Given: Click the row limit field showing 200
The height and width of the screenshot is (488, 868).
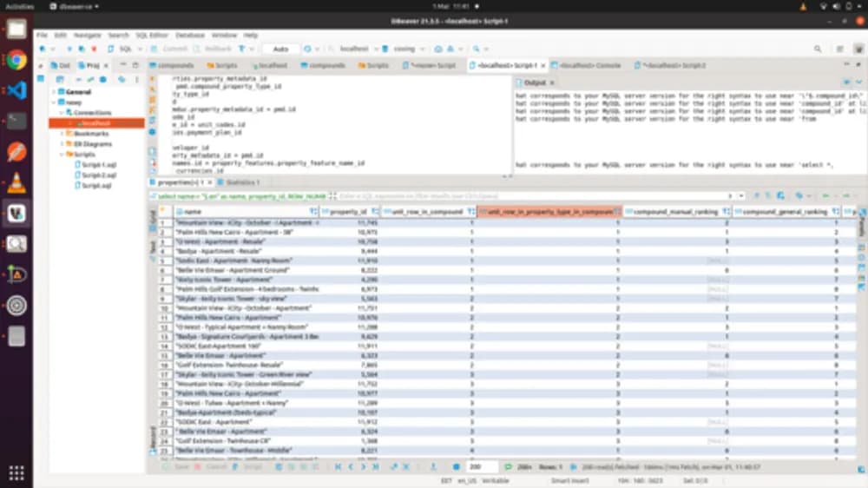Looking at the screenshot, I should click(480, 467).
